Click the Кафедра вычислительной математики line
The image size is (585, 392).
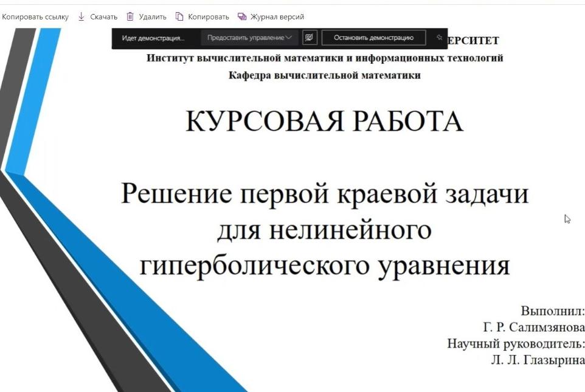[324, 75]
